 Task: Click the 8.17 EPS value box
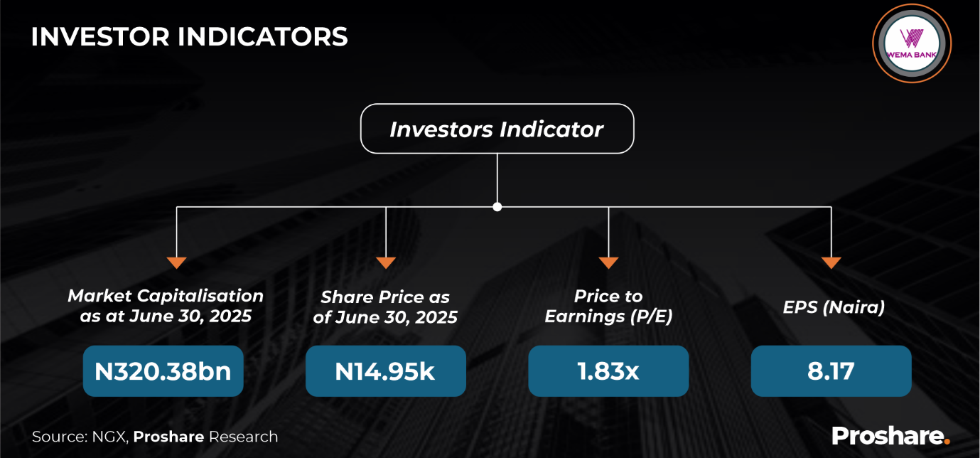tap(831, 371)
